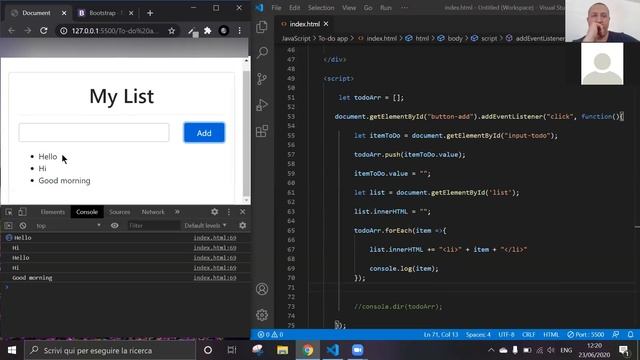640x360 pixels.
Task: Close the DevTools panel
Action: tap(242, 212)
